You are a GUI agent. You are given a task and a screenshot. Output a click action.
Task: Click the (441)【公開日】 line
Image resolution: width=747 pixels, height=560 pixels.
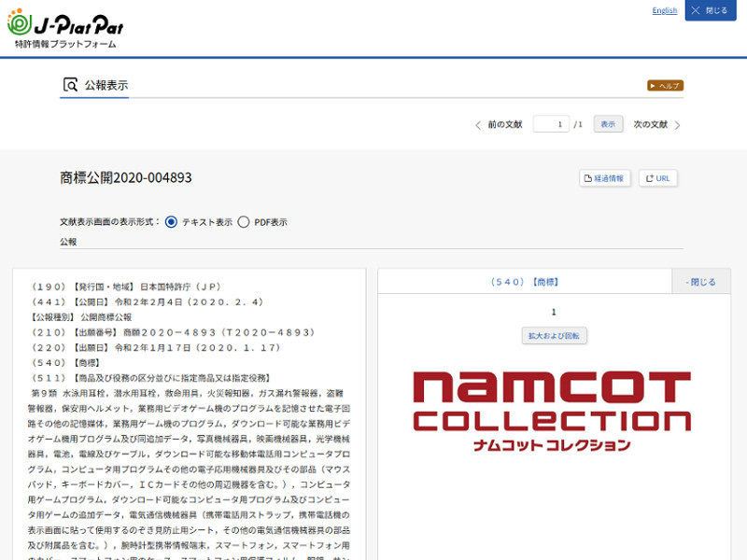pos(148,301)
